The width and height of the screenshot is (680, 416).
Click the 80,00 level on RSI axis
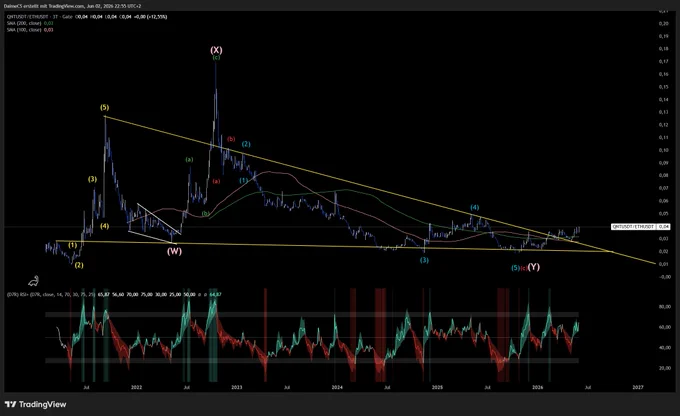[x=665, y=307]
